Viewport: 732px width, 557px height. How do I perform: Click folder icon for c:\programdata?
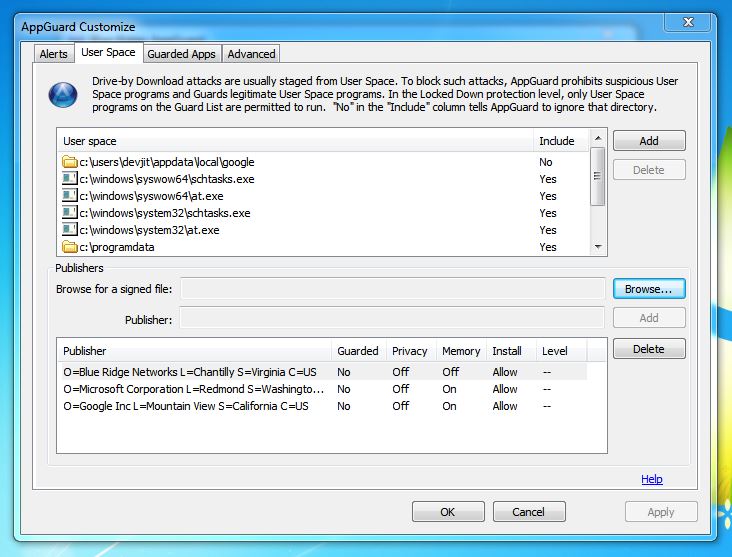tap(70, 247)
